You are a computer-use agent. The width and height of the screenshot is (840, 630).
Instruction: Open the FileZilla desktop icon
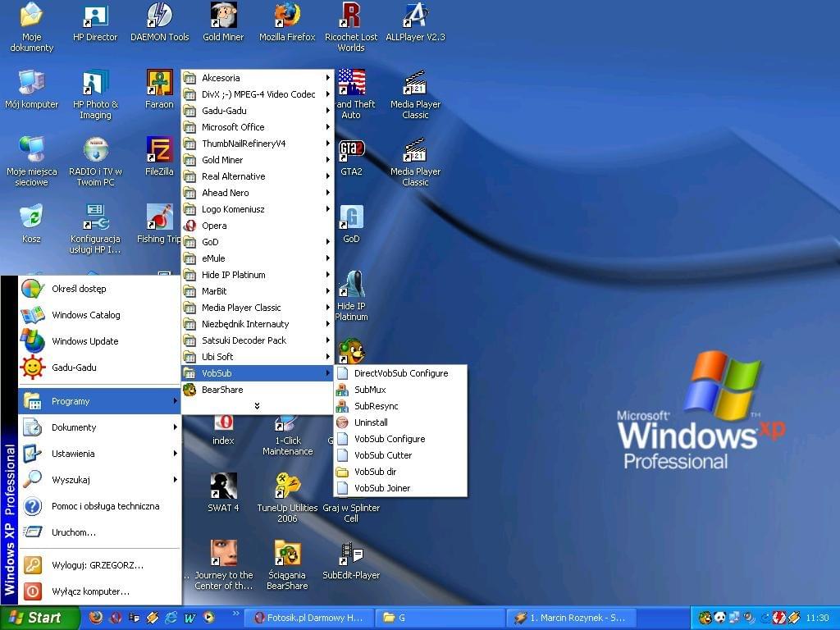coord(159,152)
